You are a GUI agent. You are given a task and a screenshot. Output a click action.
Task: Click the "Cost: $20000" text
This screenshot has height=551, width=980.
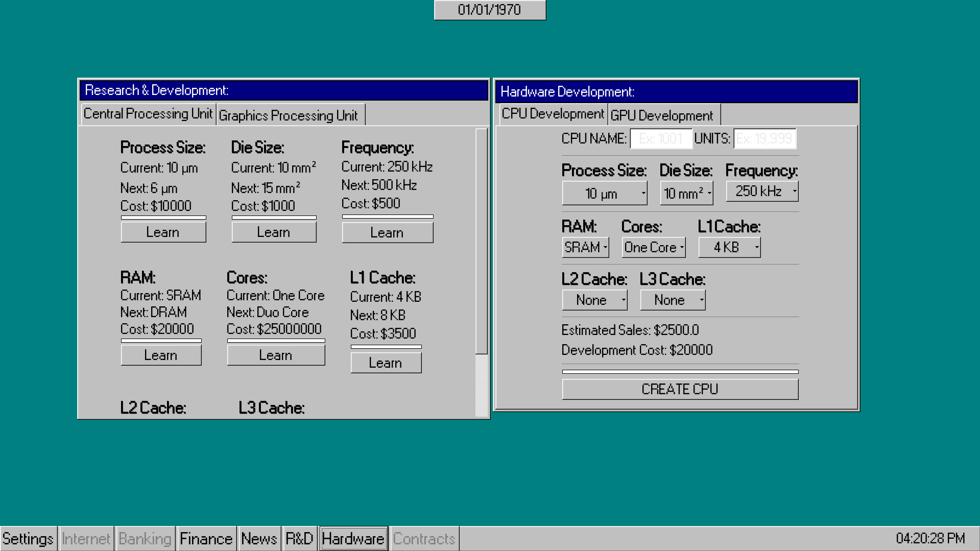coord(157,329)
